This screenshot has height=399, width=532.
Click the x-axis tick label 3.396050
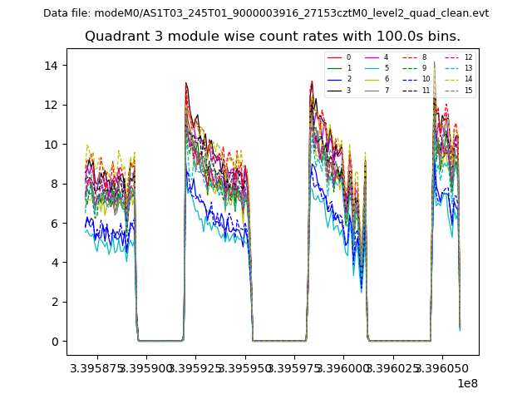pos(441,367)
